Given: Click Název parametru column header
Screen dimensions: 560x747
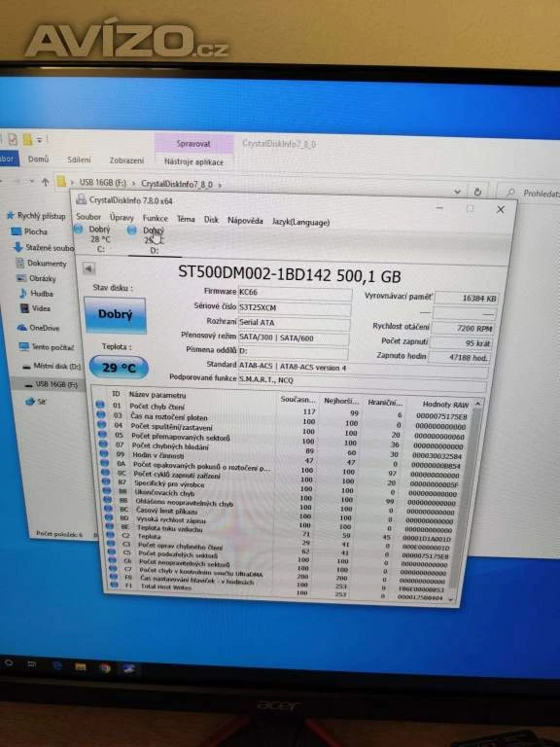Looking at the screenshot, I should click(x=157, y=395).
